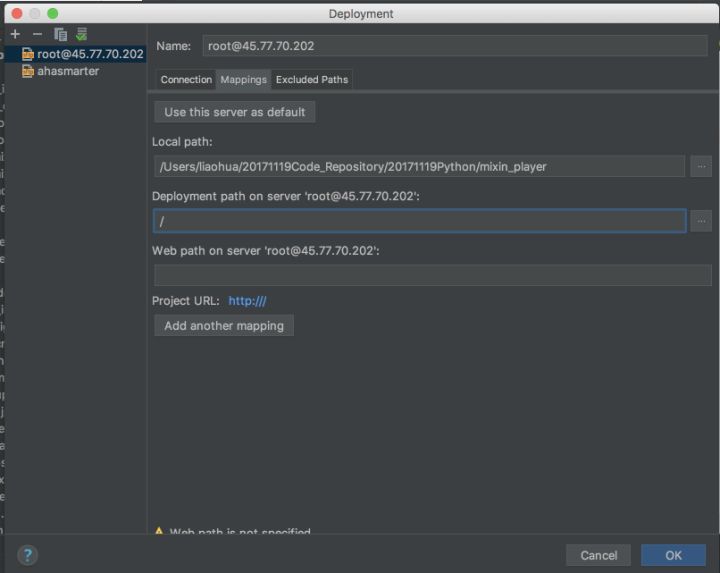Click the server icon beside ahasmarter

click(28, 71)
